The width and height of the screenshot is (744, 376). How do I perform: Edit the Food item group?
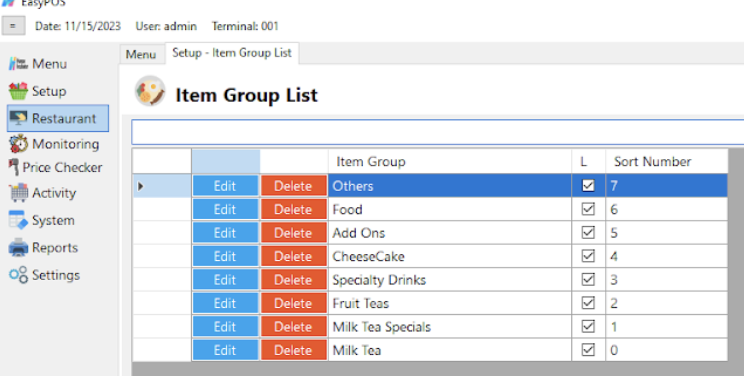225,209
